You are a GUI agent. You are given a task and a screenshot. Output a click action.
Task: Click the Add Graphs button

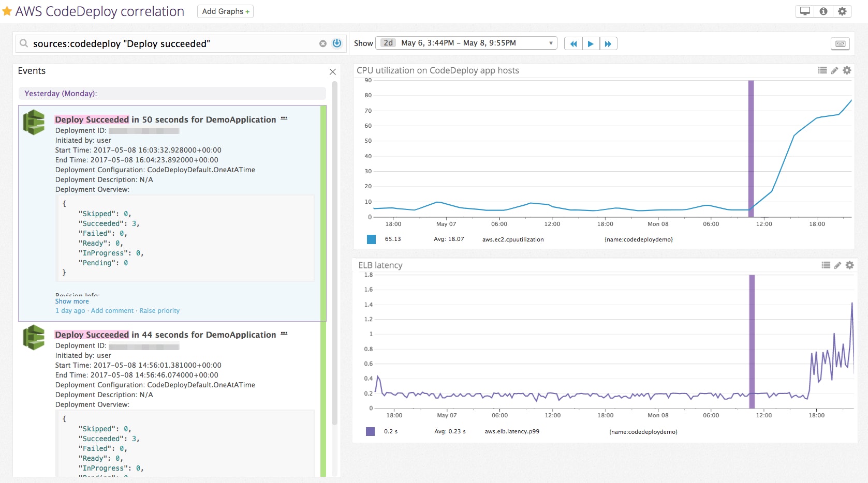225,11
